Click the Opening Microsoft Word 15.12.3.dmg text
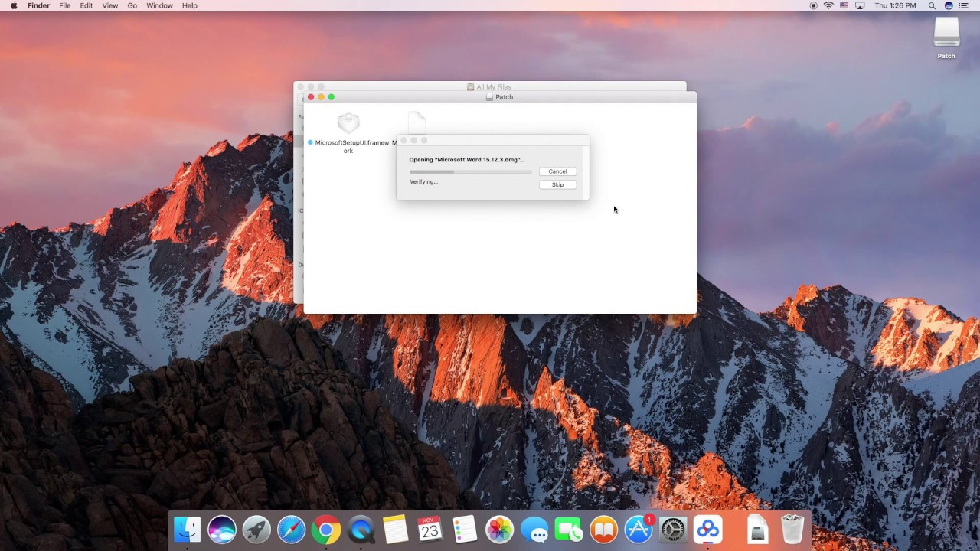Viewport: 980px width, 551px height. click(x=467, y=160)
